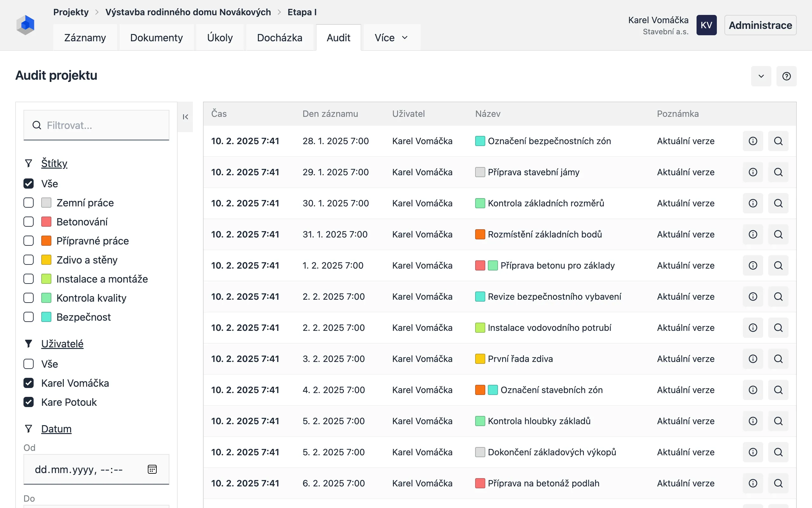Collapse the Uživatelé filter section
The width and height of the screenshot is (812, 508).
(62, 344)
